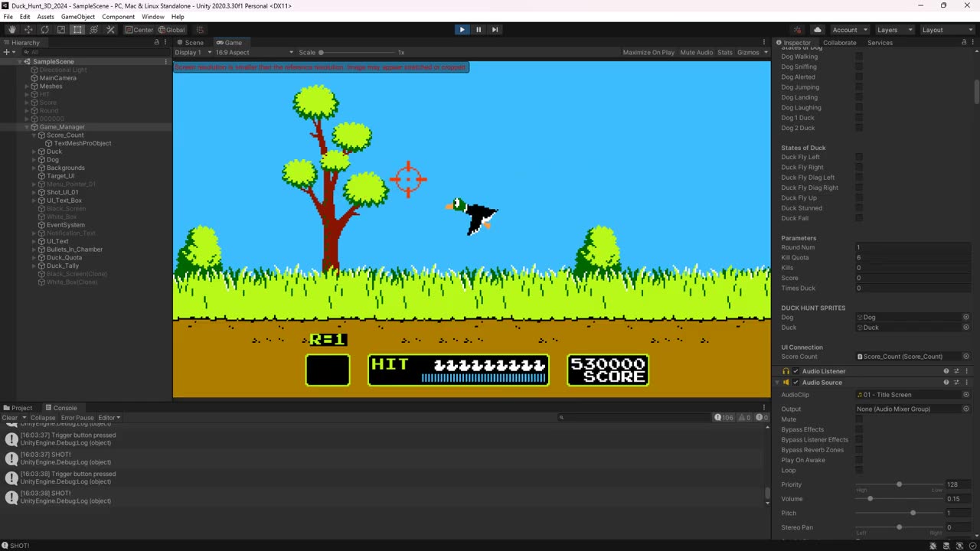The image size is (980, 551).
Task: Pick Dog sprite object selector
Action: [966, 317]
